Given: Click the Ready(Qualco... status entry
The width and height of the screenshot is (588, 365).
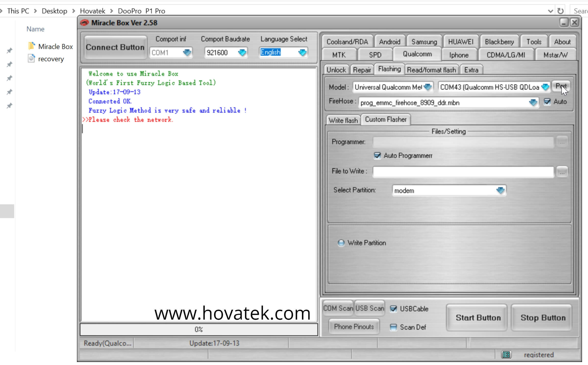Looking at the screenshot, I should tap(107, 343).
